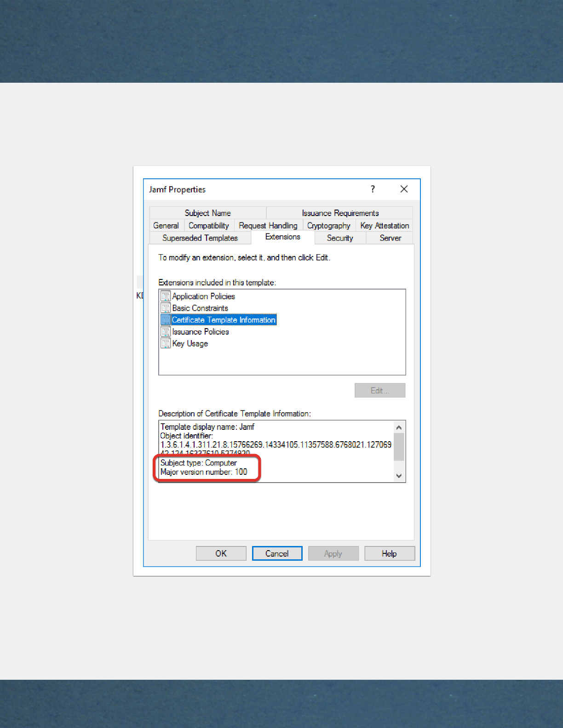Select Issuance Policies in extensions list

[201, 331]
